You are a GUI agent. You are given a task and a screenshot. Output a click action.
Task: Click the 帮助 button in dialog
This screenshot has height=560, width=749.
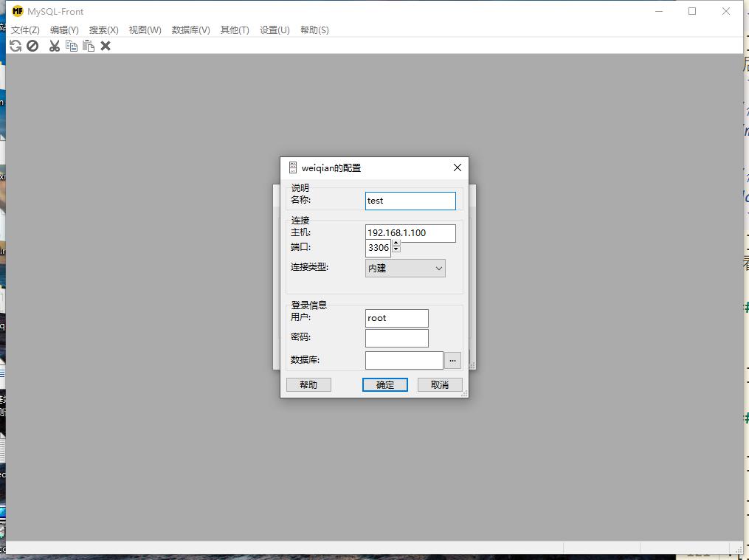click(308, 385)
